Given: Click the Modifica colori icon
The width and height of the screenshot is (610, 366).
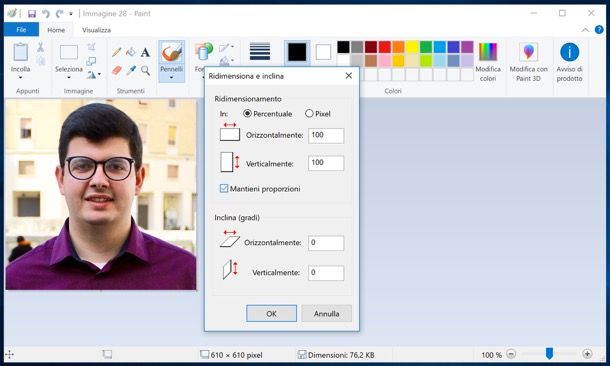Looking at the screenshot, I should (488, 52).
